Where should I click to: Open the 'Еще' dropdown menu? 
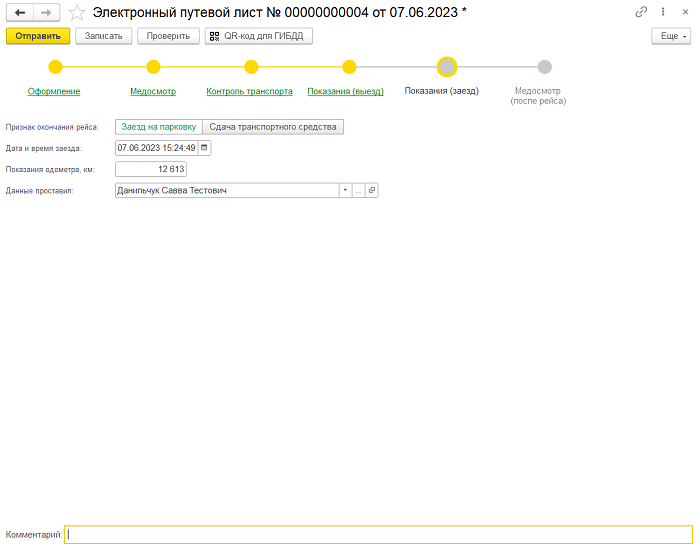[670, 36]
